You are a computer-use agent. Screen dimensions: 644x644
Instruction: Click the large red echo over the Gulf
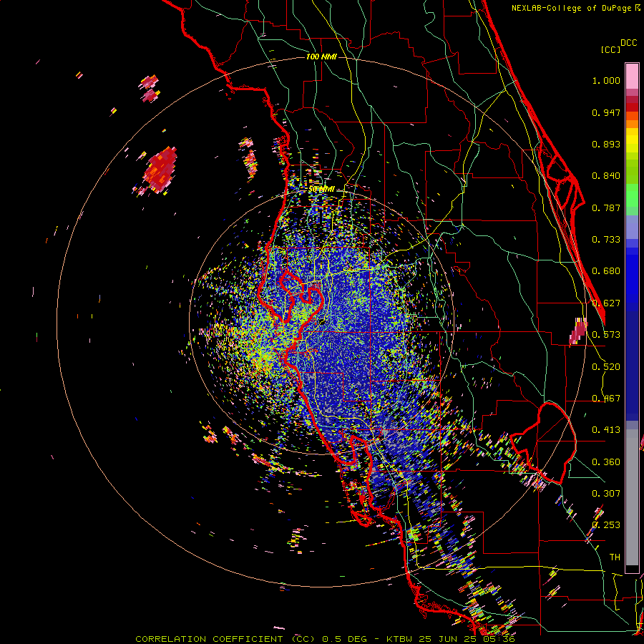(x=160, y=169)
